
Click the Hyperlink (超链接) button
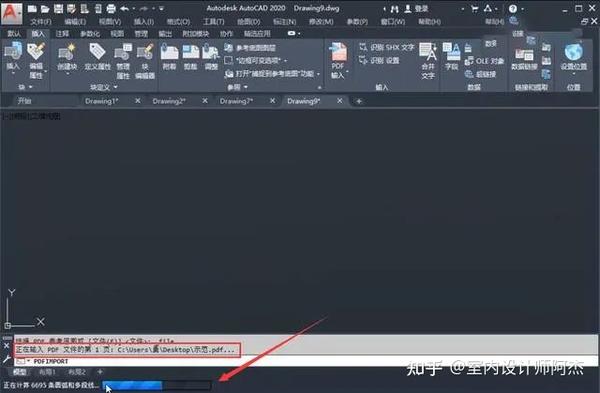pyautogui.click(x=481, y=74)
